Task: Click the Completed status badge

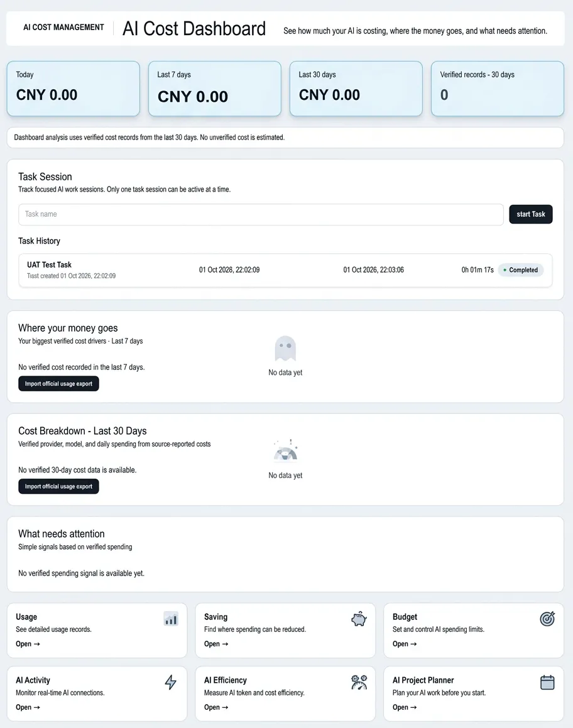Action: (520, 269)
